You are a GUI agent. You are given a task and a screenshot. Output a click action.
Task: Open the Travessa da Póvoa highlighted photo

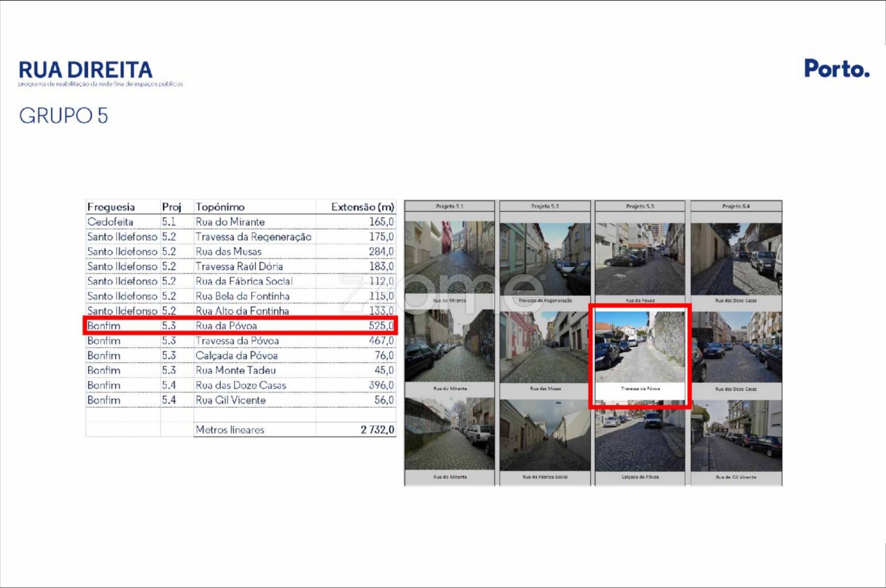coord(640,348)
